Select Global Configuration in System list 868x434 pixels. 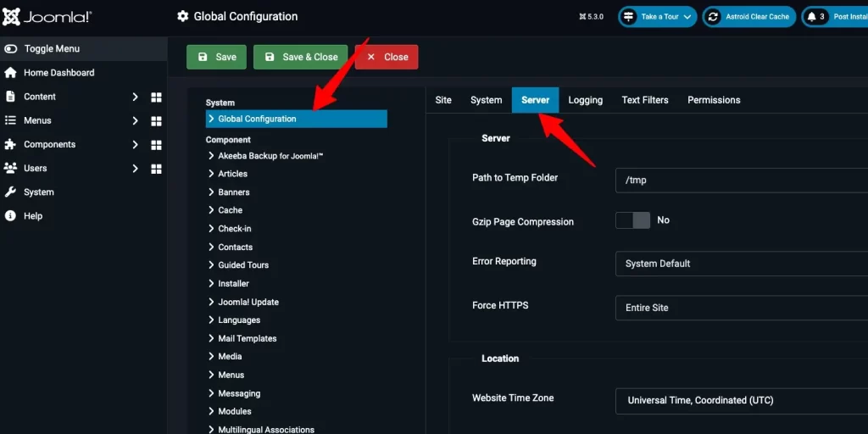296,119
